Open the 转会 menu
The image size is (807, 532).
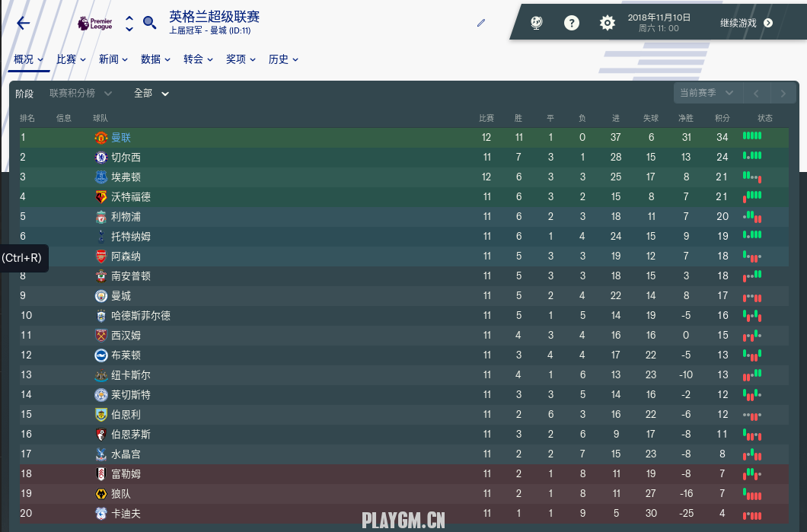click(x=198, y=59)
